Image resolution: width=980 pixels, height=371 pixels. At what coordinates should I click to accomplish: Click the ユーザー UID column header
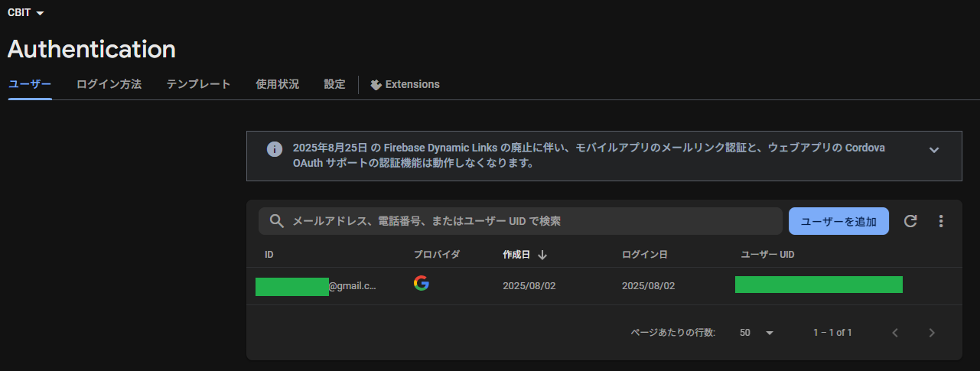click(767, 254)
